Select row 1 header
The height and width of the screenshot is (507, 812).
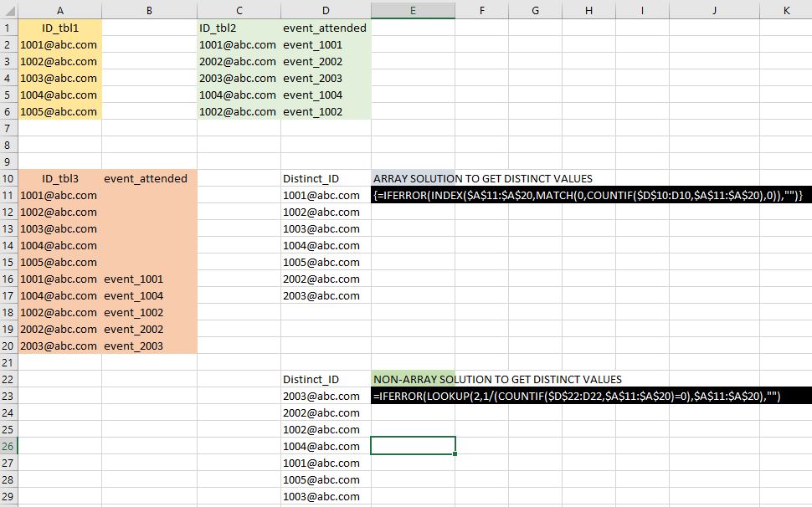8,28
